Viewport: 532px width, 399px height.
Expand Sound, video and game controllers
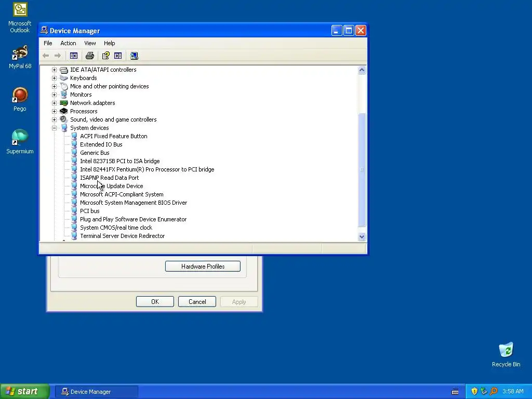click(54, 120)
